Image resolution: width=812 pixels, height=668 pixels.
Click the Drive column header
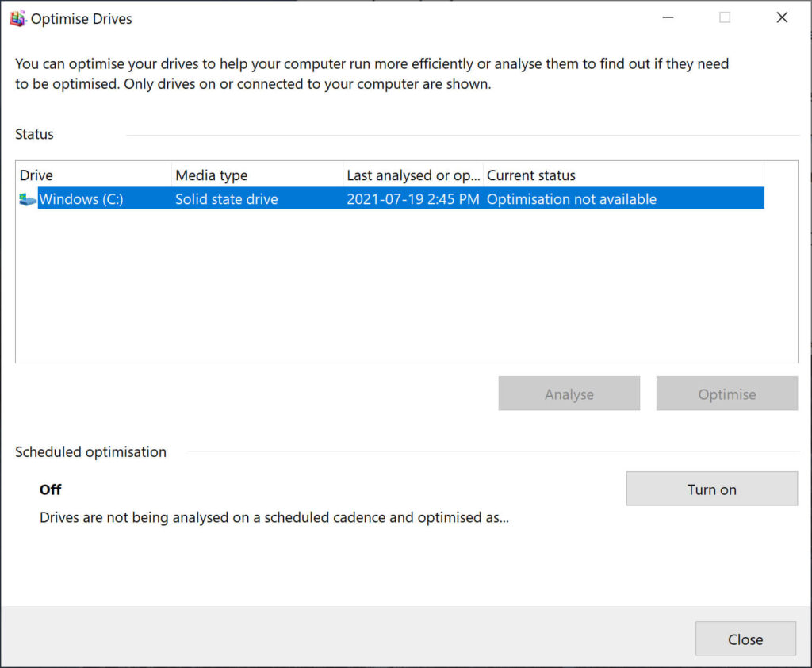(x=94, y=175)
